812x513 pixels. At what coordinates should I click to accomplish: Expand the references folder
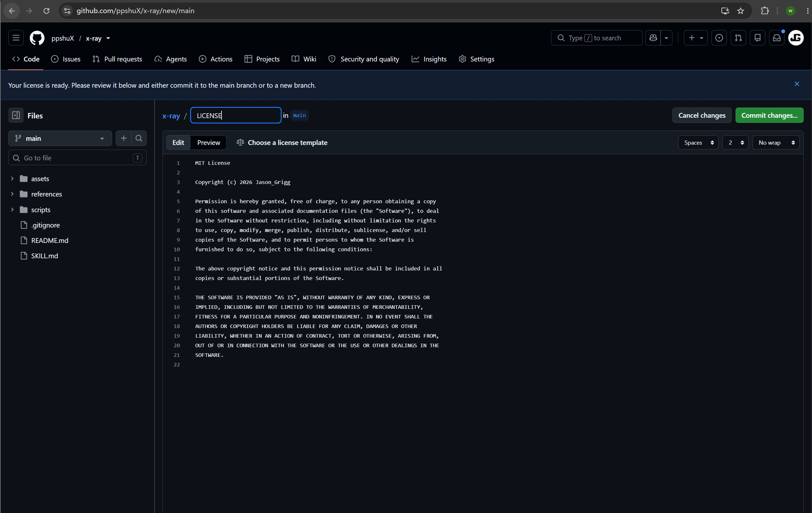point(12,194)
